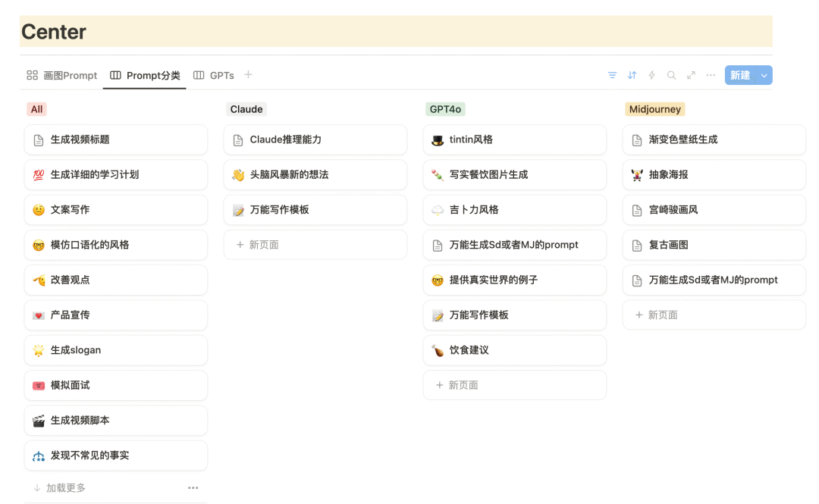Switch to the GPTs view tab
The height and width of the screenshot is (504, 819).
click(x=214, y=75)
